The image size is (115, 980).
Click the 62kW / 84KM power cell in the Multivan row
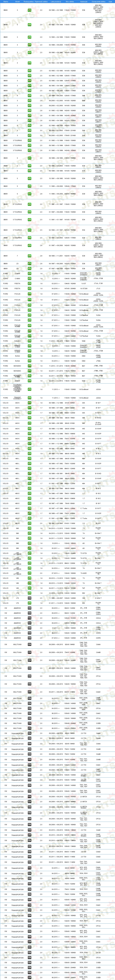(x=70, y=644)
